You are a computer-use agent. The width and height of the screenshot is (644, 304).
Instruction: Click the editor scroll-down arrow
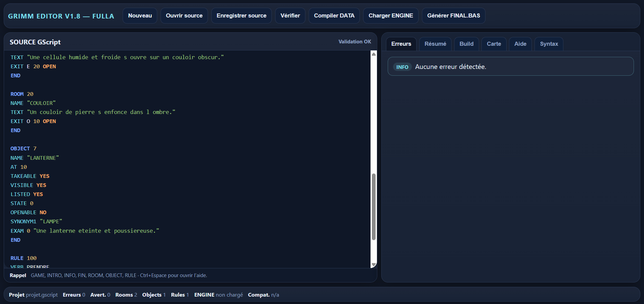click(374, 265)
